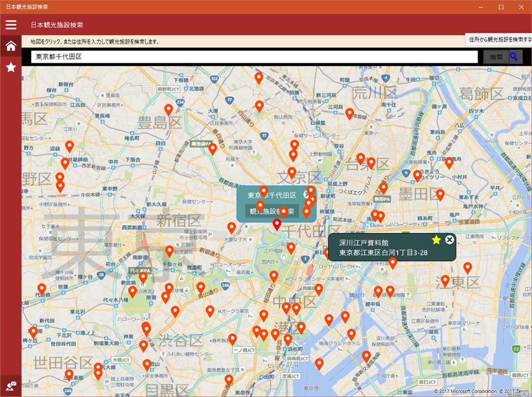This screenshot has height=397, width=532.
Task: Toggle favorite star for 深川江戸資料館
Action: [436, 240]
